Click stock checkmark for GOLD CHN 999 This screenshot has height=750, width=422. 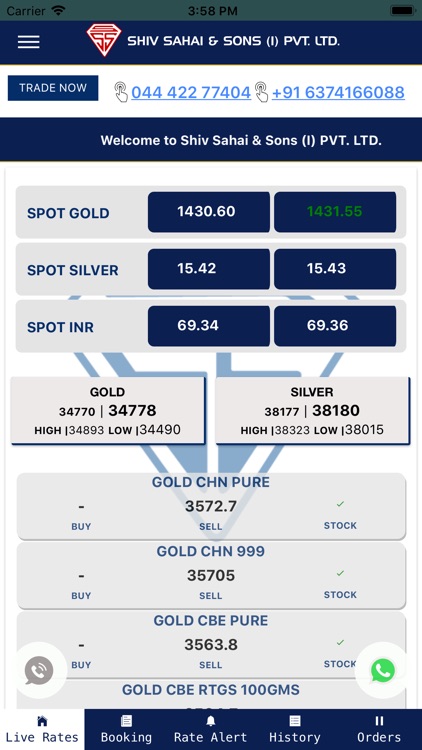[340, 573]
